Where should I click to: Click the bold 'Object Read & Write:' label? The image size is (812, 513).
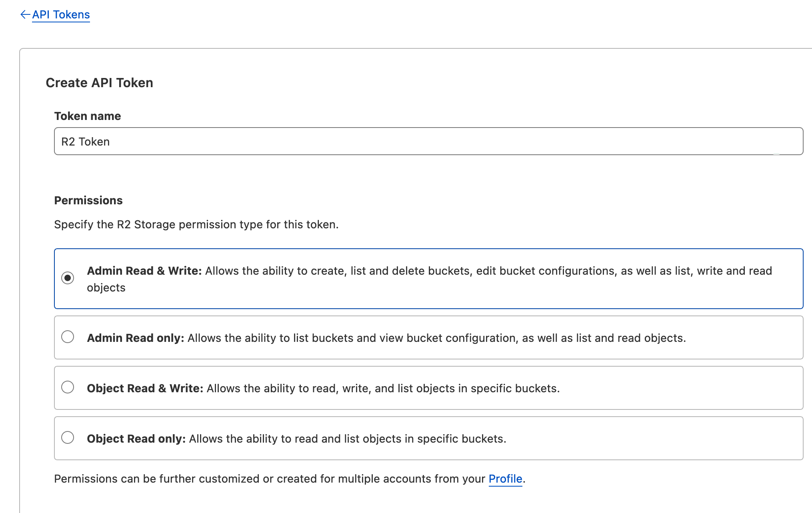[145, 389]
